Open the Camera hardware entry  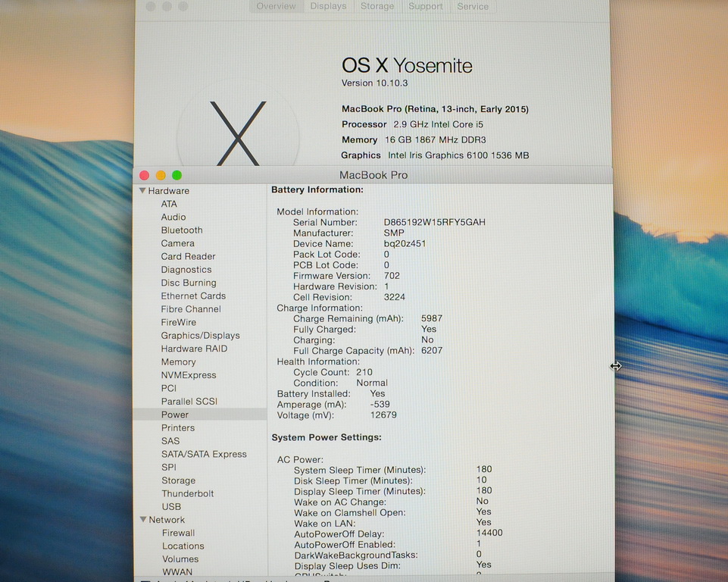click(x=177, y=243)
